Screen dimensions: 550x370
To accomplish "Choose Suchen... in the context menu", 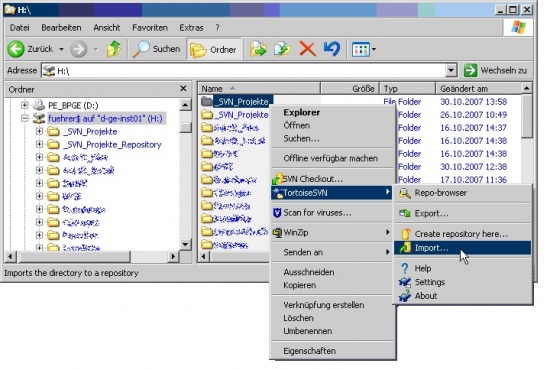I will coord(333,139).
